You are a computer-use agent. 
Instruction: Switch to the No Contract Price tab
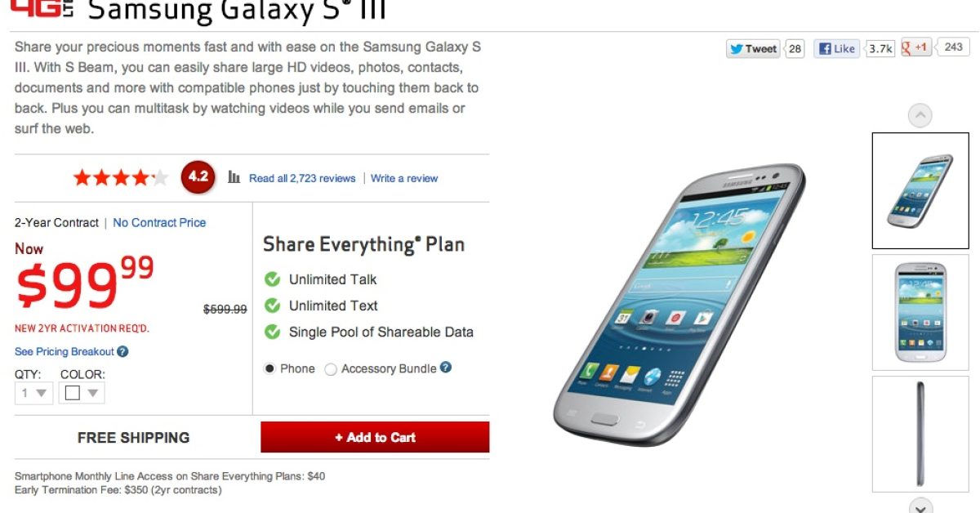(159, 222)
